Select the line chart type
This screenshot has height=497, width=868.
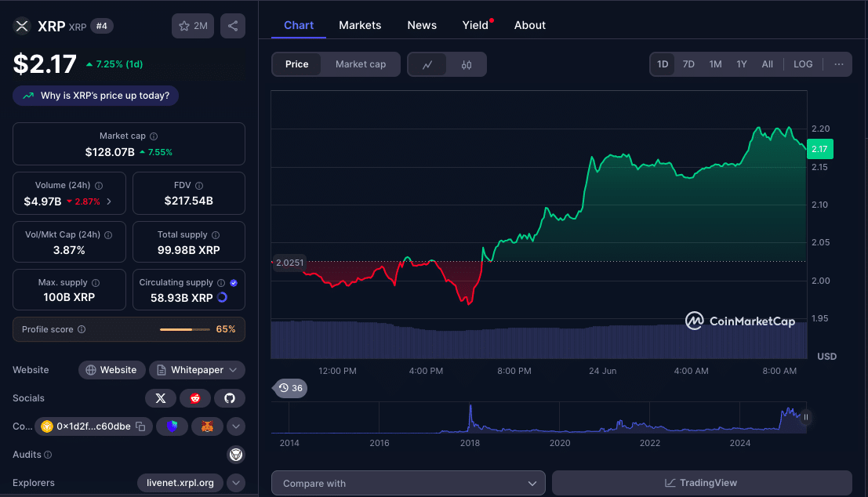[x=427, y=65]
